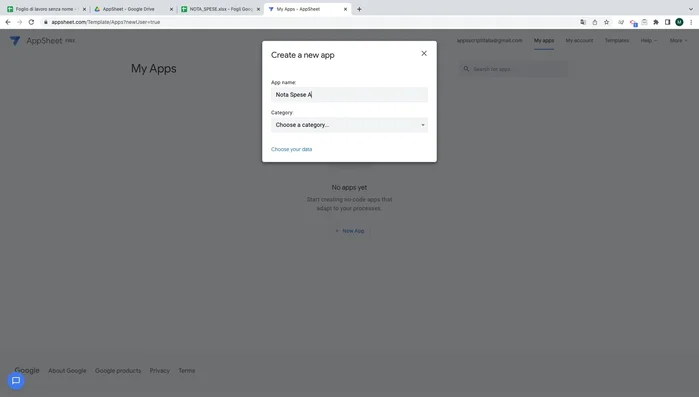The image size is (699, 397).
Task: Close the AppSheet - Google Drive tab
Action: [x=171, y=9]
